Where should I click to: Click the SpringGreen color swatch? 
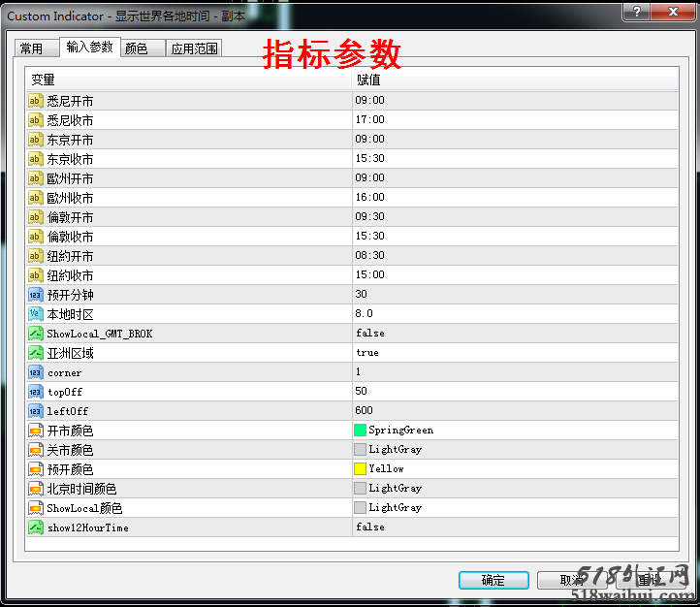point(360,430)
